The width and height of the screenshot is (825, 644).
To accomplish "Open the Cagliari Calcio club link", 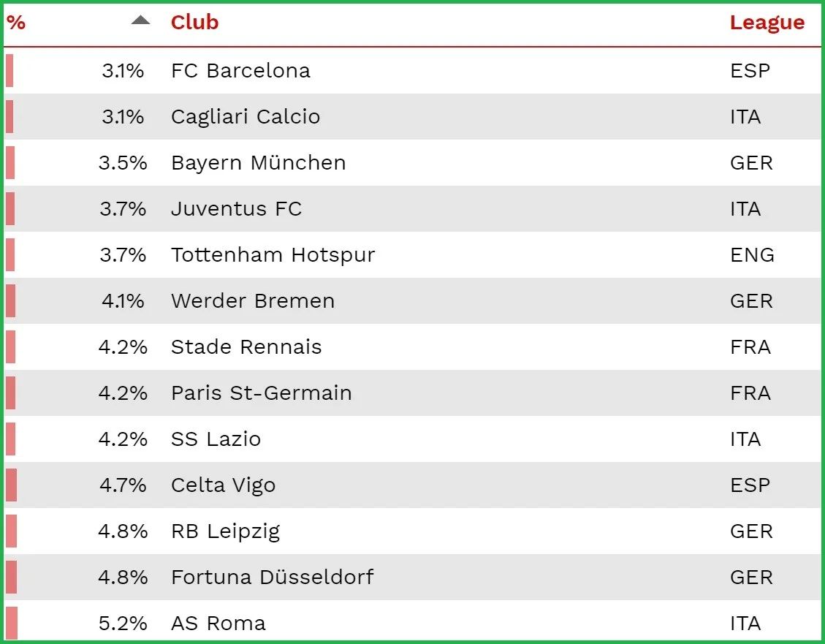I will pyautogui.click(x=246, y=117).
